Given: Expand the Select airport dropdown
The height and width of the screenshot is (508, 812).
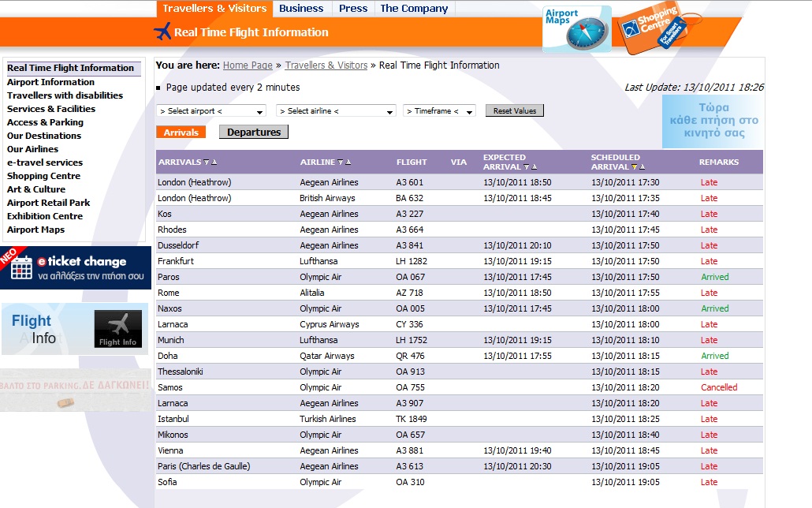Looking at the screenshot, I should click(x=211, y=111).
